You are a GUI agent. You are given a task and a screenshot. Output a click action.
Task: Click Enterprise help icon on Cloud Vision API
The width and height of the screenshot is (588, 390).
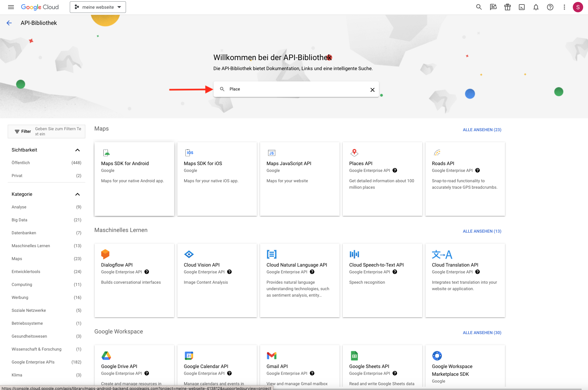[x=229, y=272]
